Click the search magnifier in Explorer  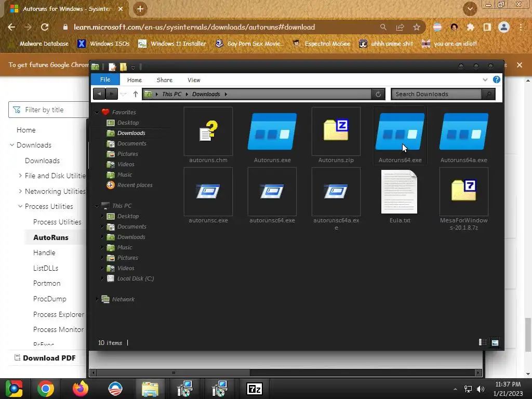click(488, 94)
